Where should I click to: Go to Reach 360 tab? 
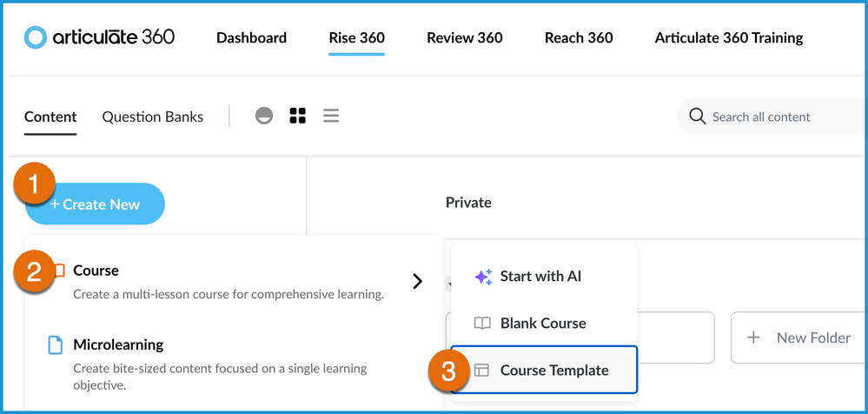pos(579,37)
